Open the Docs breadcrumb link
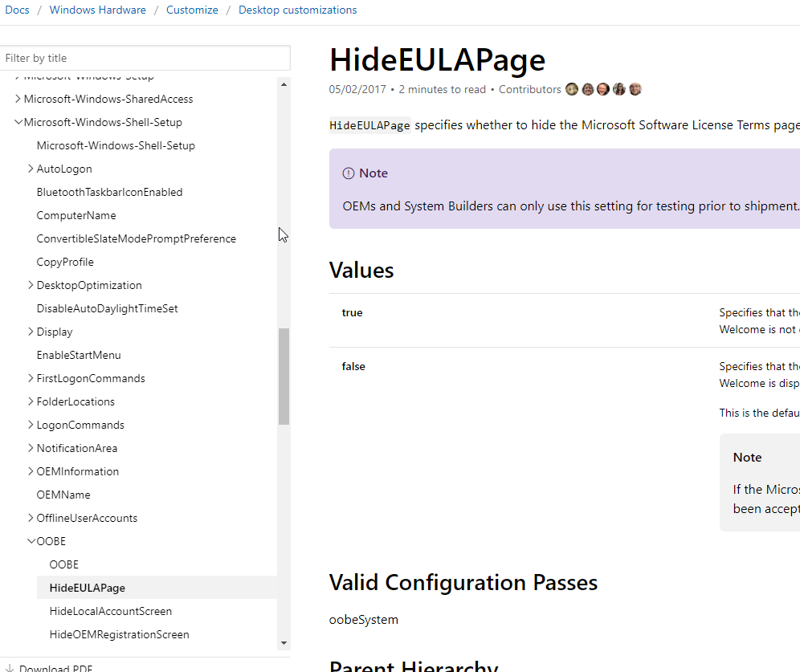This screenshot has width=800, height=672. [17, 10]
